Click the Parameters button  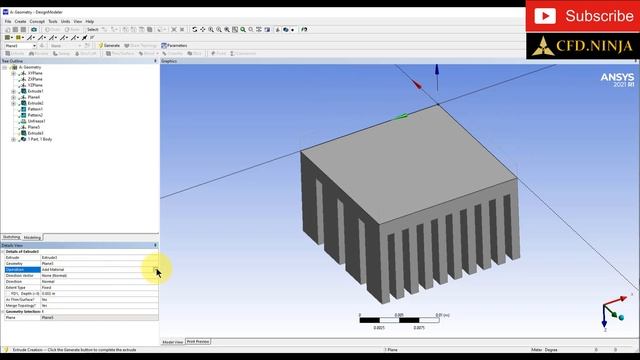(x=174, y=45)
